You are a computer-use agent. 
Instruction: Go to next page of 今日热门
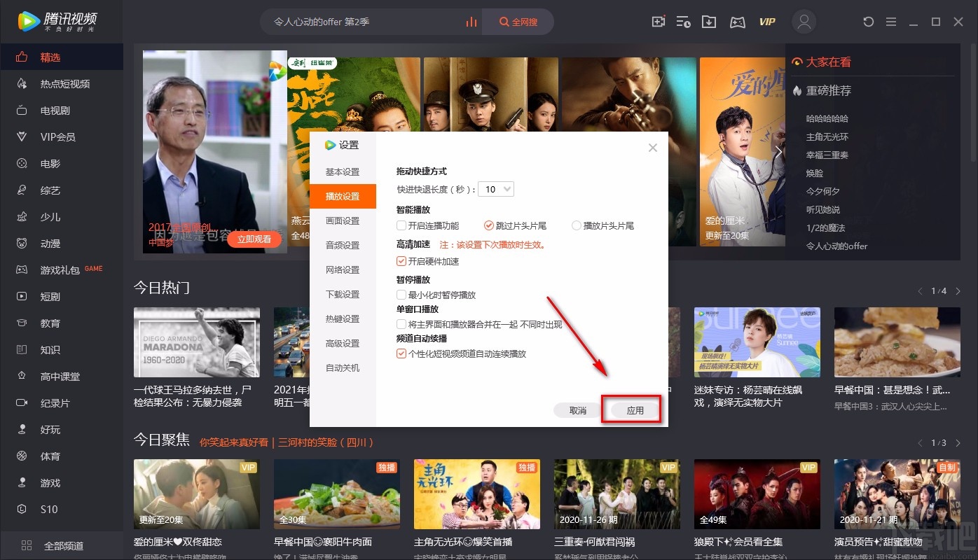point(958,290)
